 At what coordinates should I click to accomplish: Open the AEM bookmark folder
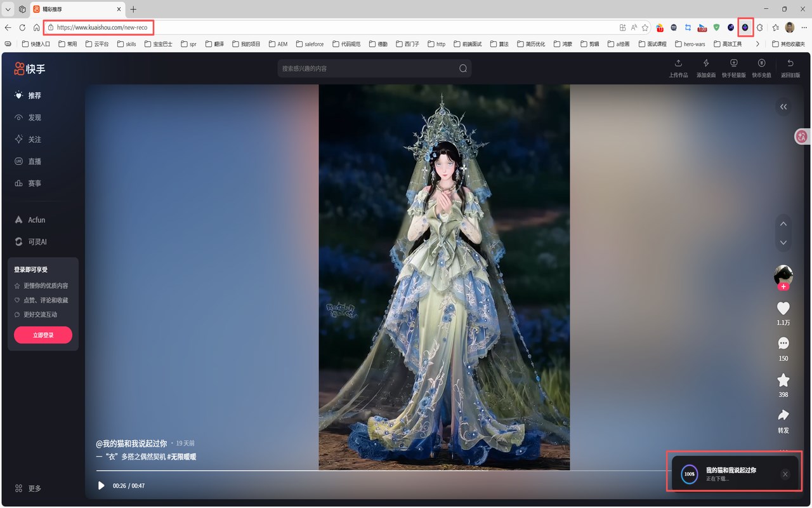click(x=278, y=44)
